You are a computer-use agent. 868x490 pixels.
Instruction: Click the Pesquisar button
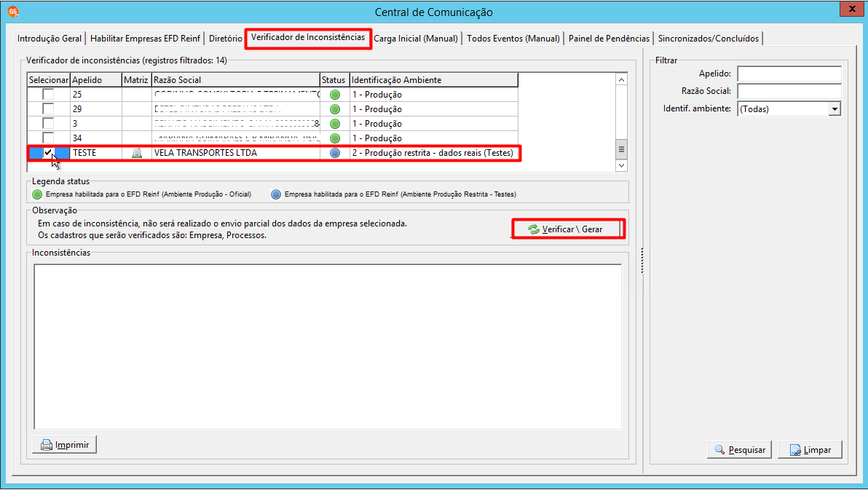tap(739, 449)
